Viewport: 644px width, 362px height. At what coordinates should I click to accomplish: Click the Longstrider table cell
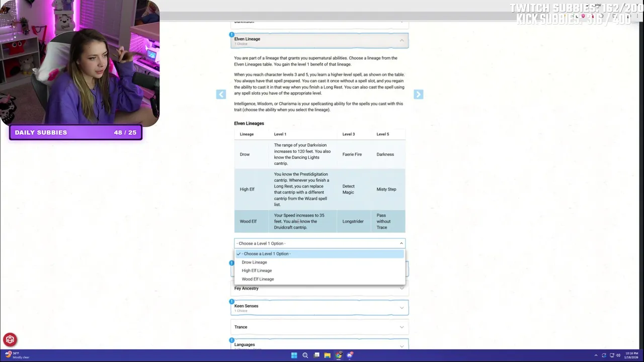[353, 221]
